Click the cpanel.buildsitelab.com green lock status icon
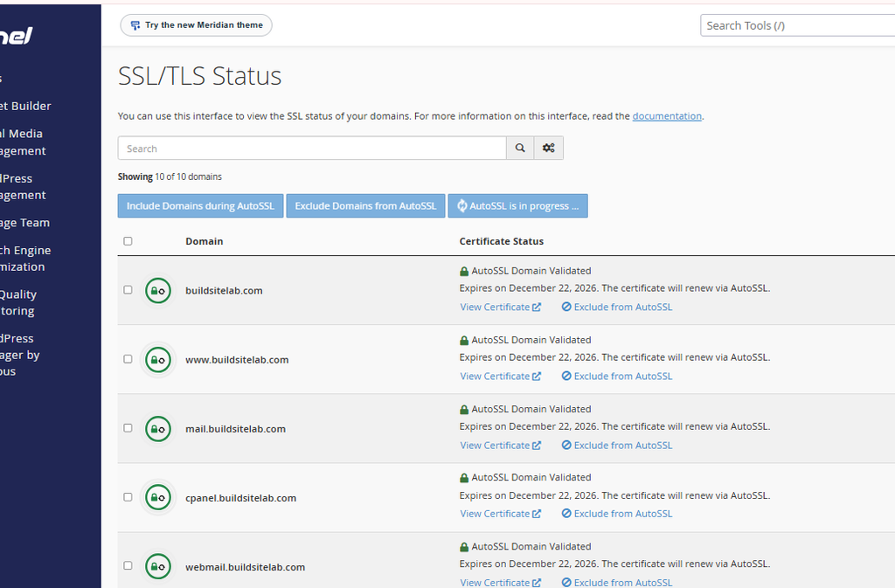895x588 pixels. click(158, 497)
